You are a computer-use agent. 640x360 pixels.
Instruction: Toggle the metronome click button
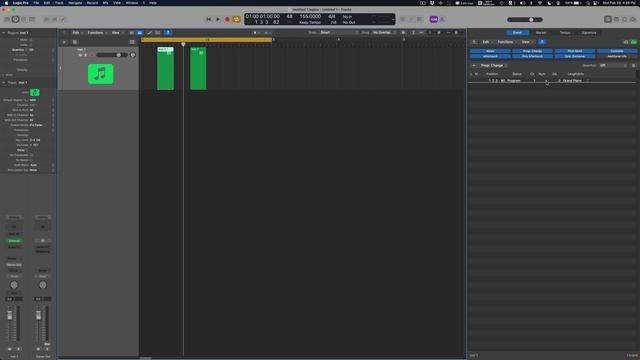(x=442, y=19)
